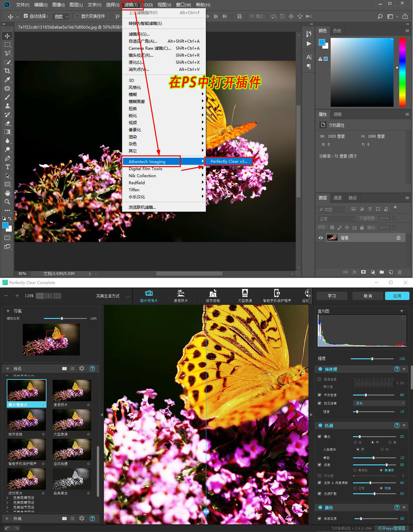Enable the 显示变换控件 checkbox
Screen dimensions: 413x532
[77, 16]
